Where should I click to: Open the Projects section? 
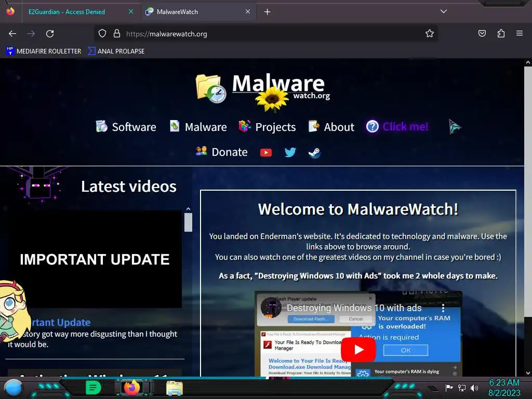(x=268, y=127)
